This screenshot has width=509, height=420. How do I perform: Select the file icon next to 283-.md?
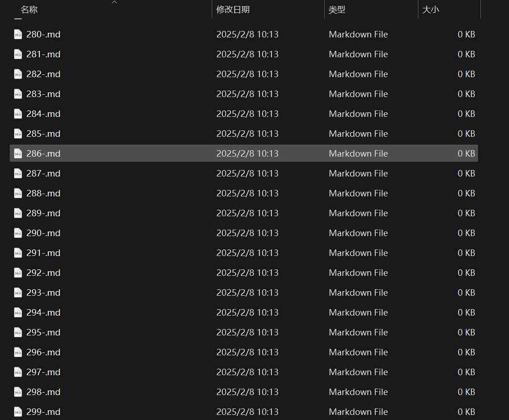click(18, 94)
